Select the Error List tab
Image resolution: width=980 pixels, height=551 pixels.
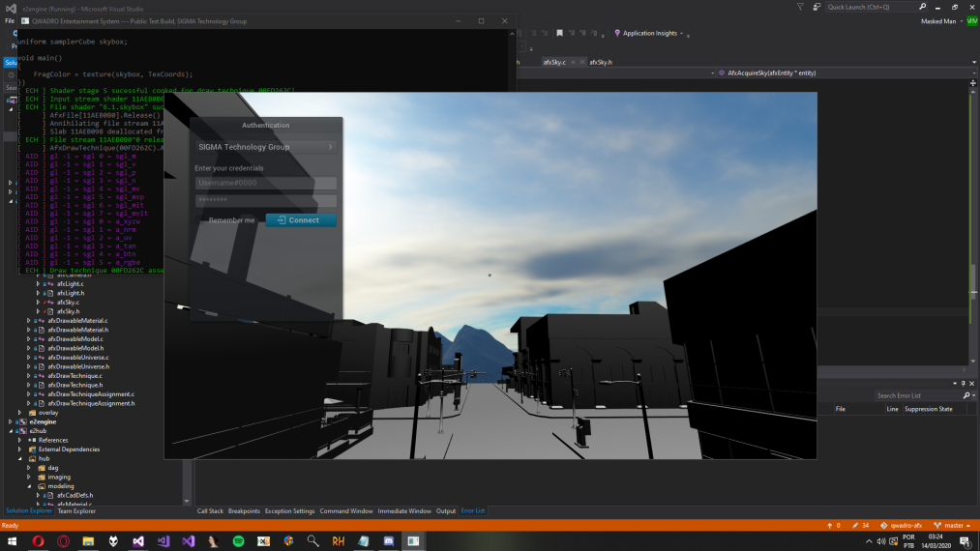472,511
